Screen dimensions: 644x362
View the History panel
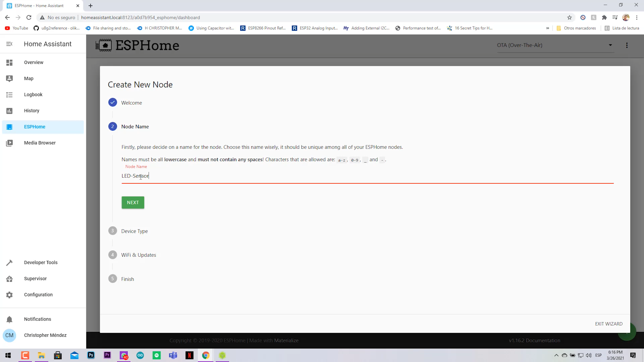point(31,111)
